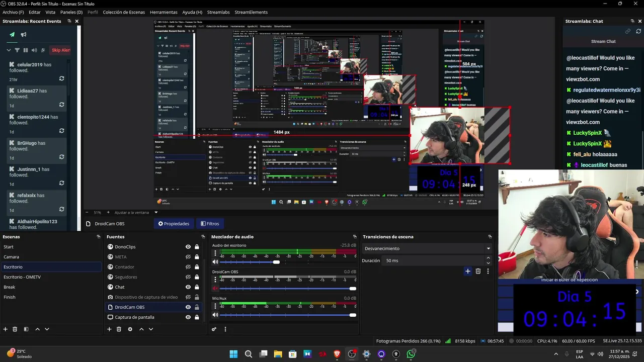Undock the Fuentes panel
The height and width of the screenshot is (362, 644).
click(203, 237)
